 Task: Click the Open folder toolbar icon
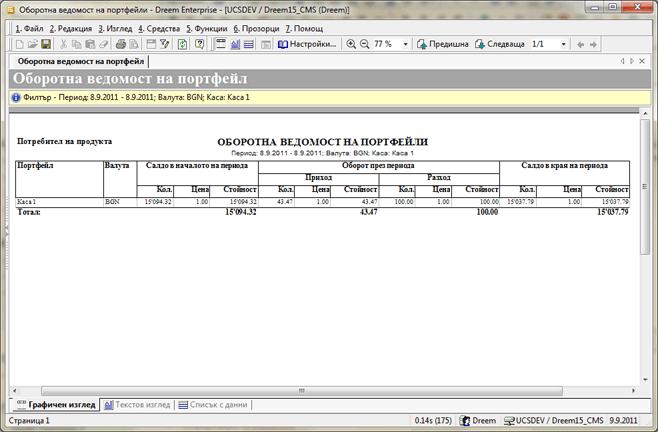pyautogui.click(x=33, y=44)
